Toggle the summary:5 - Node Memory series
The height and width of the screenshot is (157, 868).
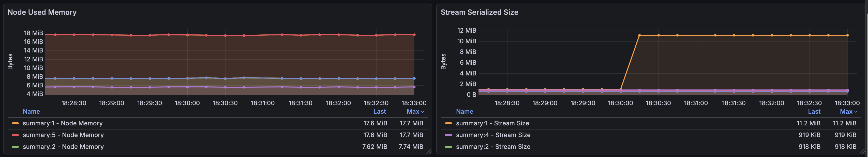pyautogui.click(x=63, y=135)
